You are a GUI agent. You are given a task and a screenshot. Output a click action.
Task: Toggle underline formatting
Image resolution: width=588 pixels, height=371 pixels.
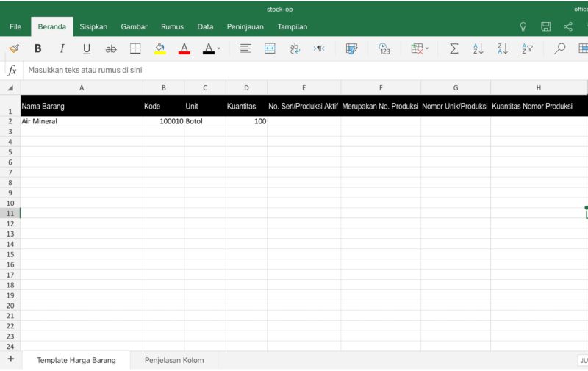pos(87,48)
